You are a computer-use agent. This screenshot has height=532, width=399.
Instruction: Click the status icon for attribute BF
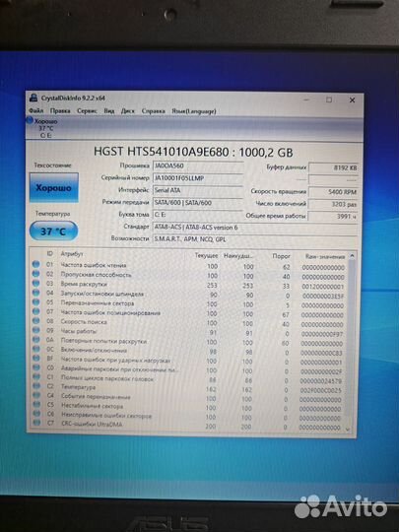coord(36,359)
